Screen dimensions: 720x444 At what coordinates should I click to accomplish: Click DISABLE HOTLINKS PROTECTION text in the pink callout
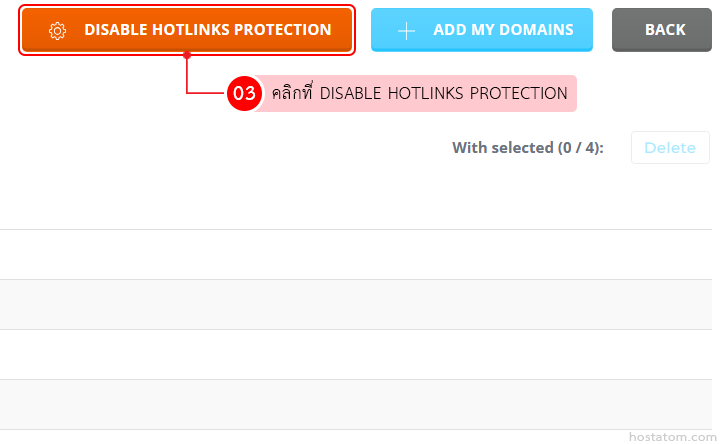443,93
